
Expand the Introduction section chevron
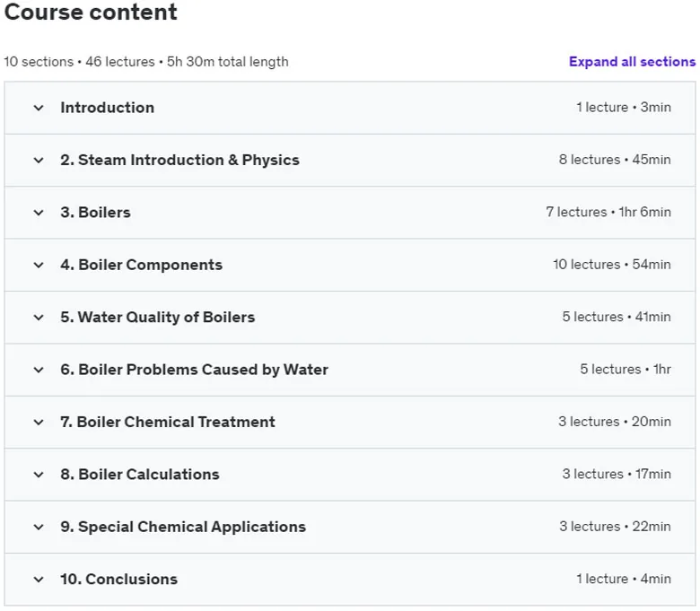click(39, 108)
